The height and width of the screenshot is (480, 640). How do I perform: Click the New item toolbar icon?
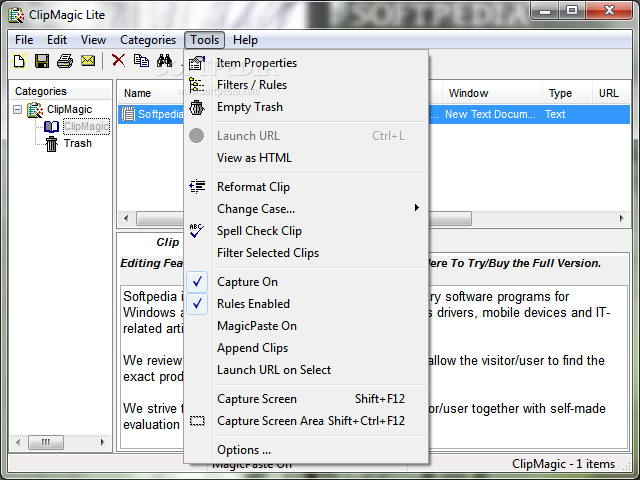(19, 61)
